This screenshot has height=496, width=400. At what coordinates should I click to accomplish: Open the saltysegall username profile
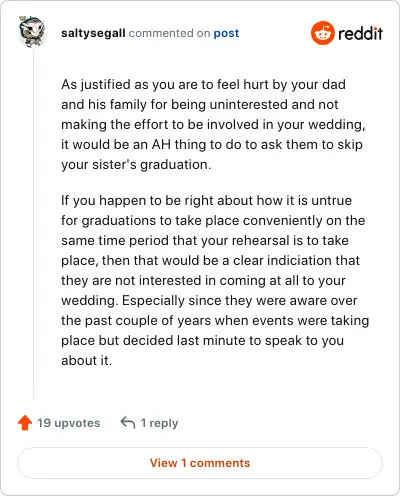[93, 33]
